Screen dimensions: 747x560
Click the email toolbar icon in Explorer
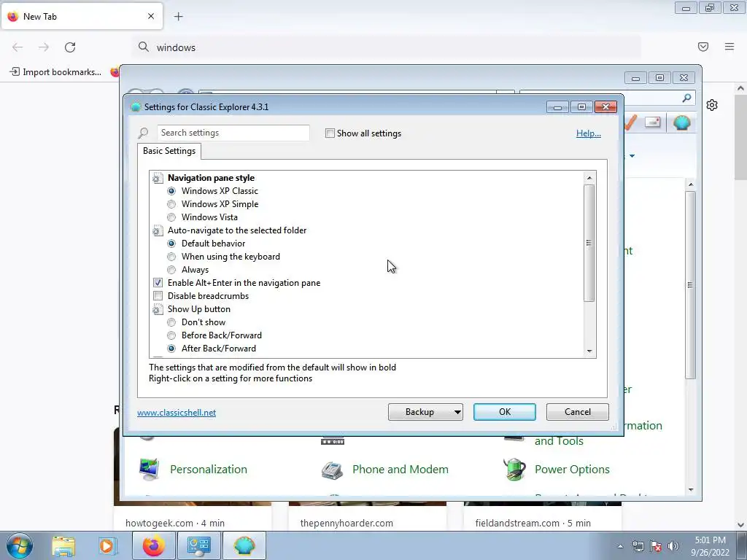pos(653,122)
